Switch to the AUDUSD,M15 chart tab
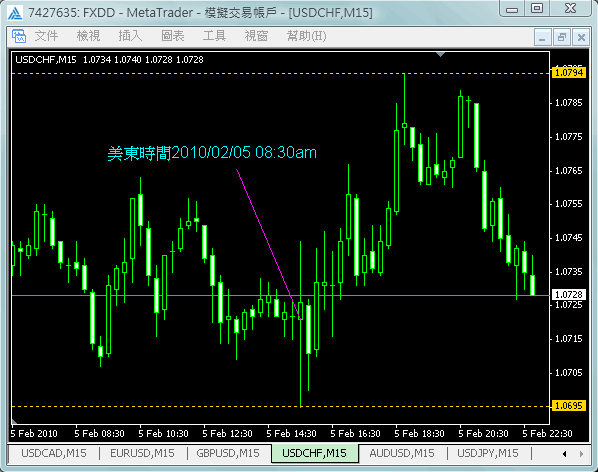 click(x=402, y=453)
